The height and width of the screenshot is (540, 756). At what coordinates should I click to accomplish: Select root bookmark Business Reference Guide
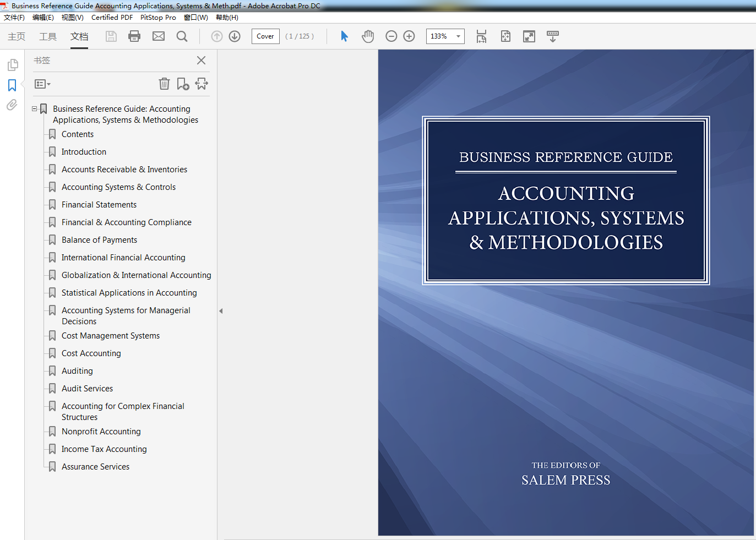tap(126, 114)
